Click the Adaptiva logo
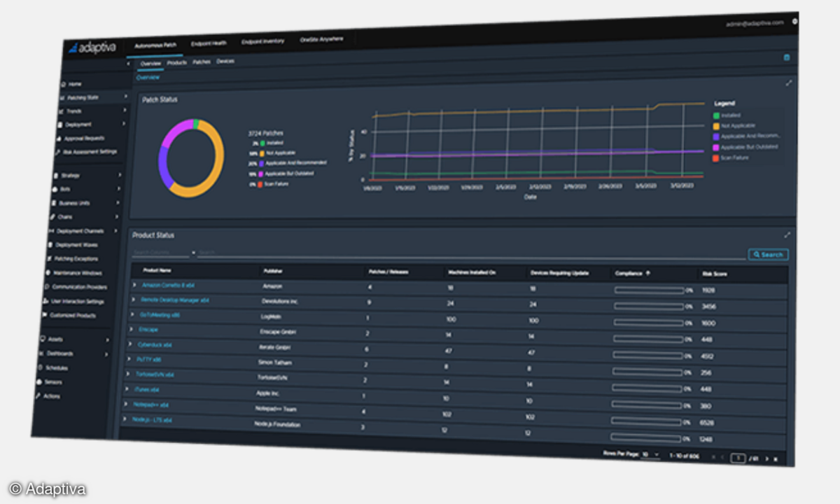Viewport: 840px width, 504px height. coord(92,48)
